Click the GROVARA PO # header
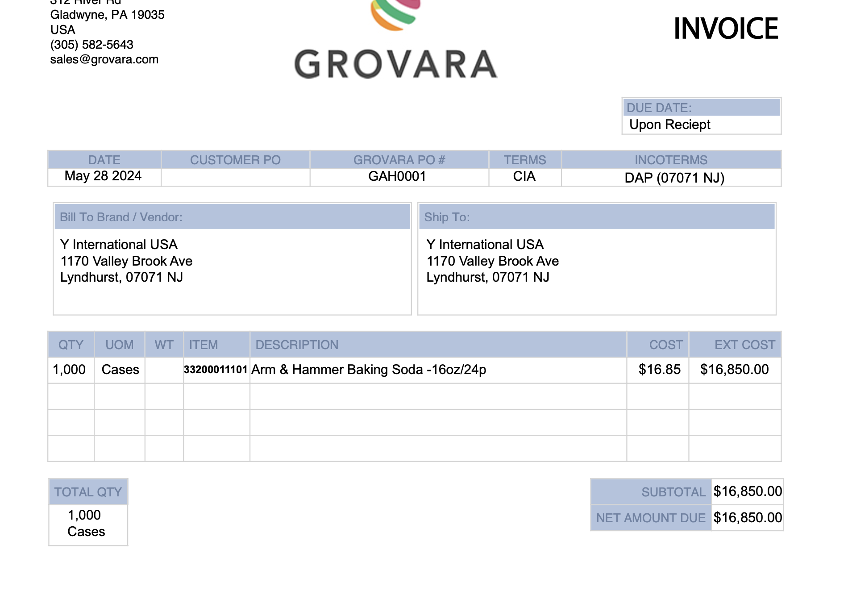Screen dimensions: 848x616 pyautogui.click(x=399, y=160)
